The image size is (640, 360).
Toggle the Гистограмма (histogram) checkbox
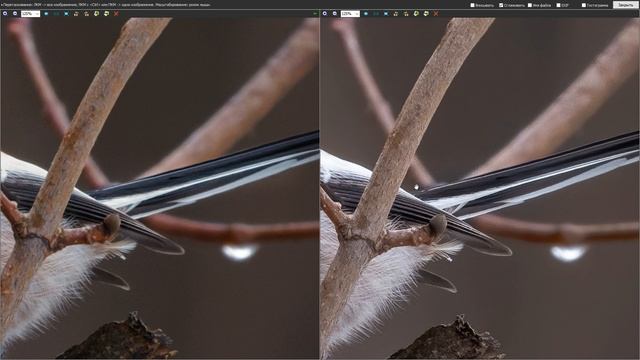[584, 5]
